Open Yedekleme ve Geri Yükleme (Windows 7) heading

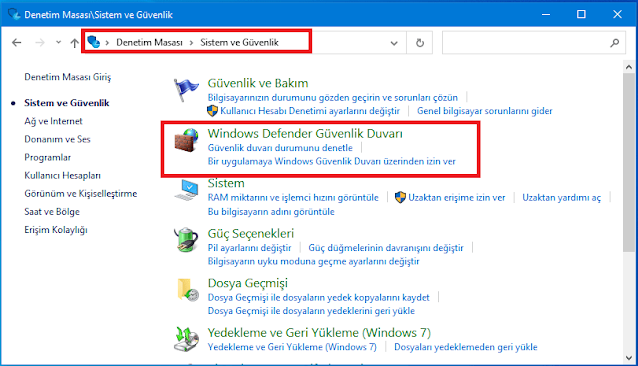pos(319,333)
